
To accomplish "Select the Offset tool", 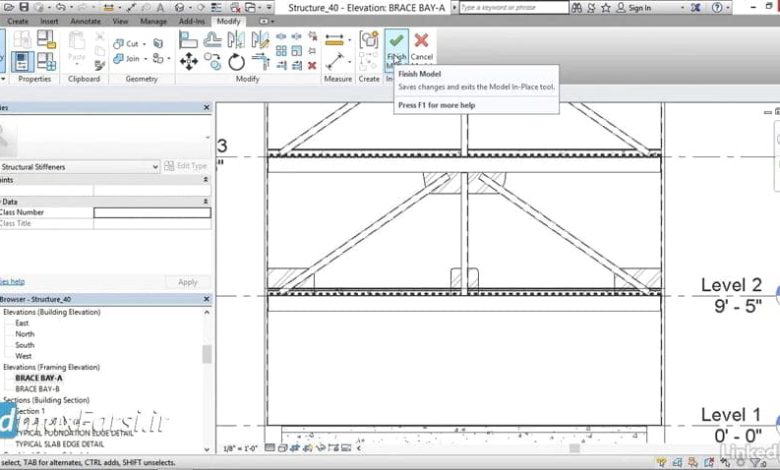I will (212, 40).
